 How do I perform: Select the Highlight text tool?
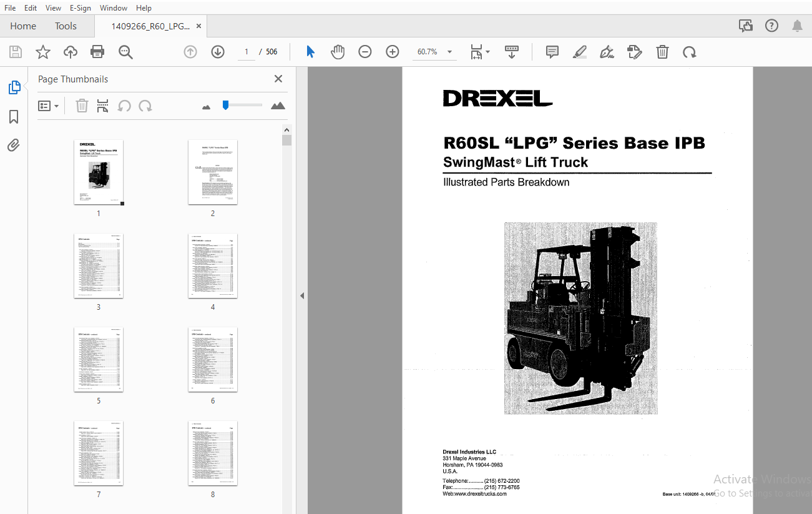pyautogui.click(x=580, y=52)
